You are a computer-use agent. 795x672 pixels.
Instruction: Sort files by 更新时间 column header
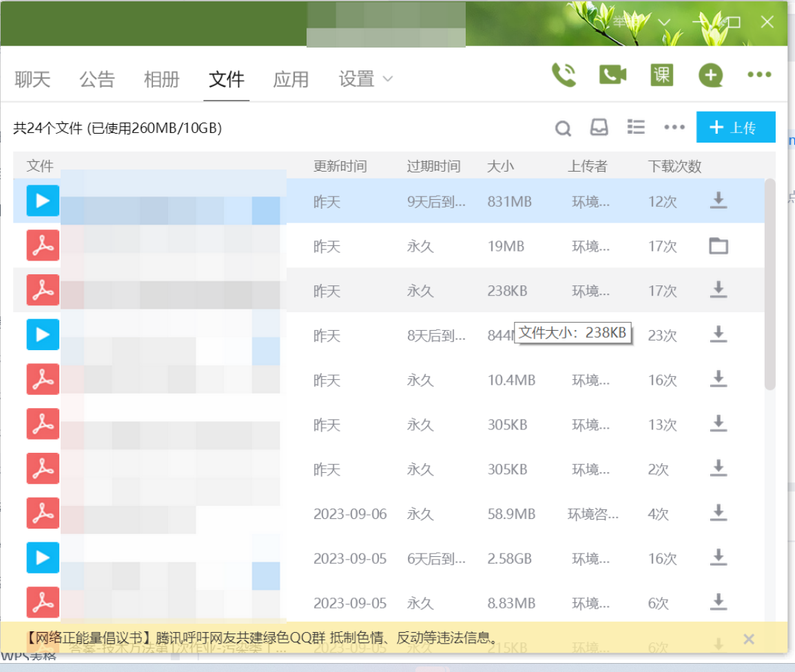tap(340, 166)
